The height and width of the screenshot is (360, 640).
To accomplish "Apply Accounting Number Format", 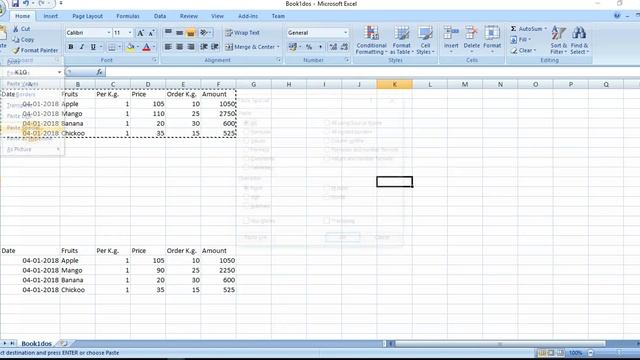I will pos(293,47).
